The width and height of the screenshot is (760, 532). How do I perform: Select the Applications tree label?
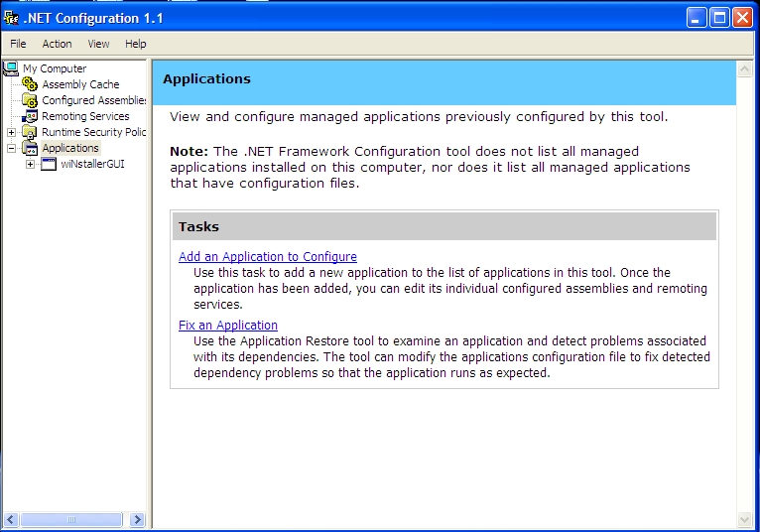tap(70, 148)
